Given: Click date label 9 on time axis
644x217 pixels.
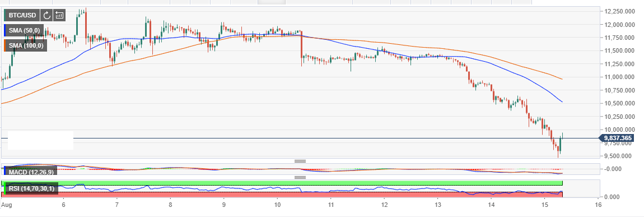Looking at the screenshot, I should pyautogui.click(x=223, y=204).
